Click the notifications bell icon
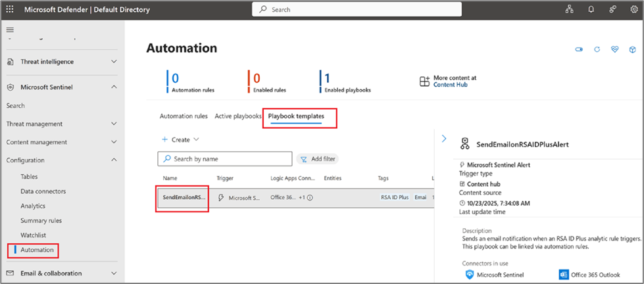 [x=591, y=10]
